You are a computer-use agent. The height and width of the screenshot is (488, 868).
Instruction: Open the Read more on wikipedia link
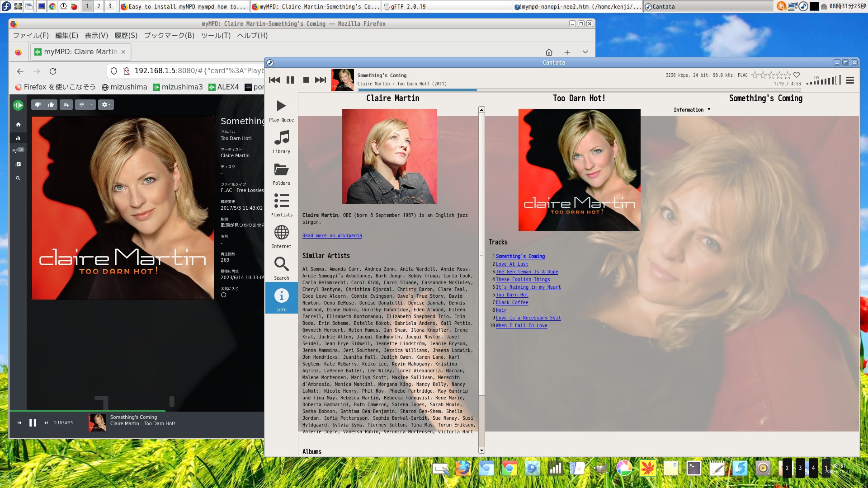click(x=332, y=235)
